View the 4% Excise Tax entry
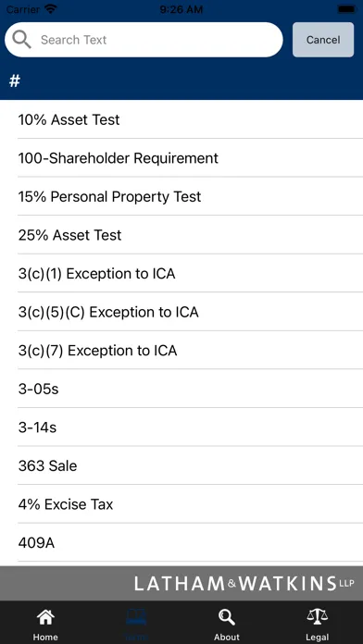Viewport: 363px width, 644px height. coord(181,504)
